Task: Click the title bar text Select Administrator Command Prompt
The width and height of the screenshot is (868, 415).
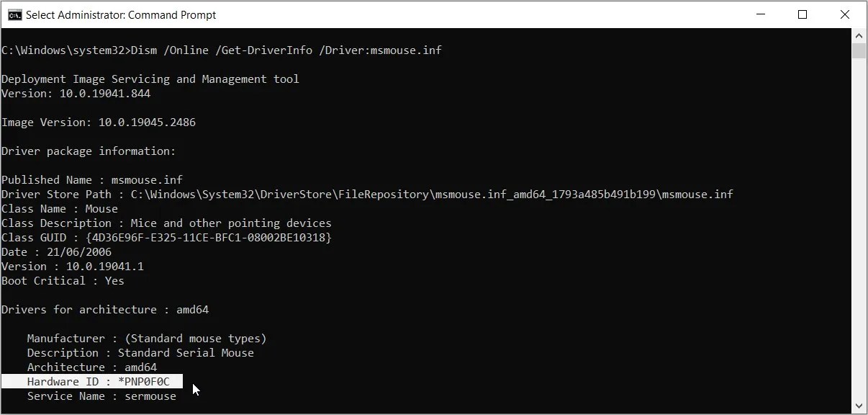Action: [x=119, y=14]
